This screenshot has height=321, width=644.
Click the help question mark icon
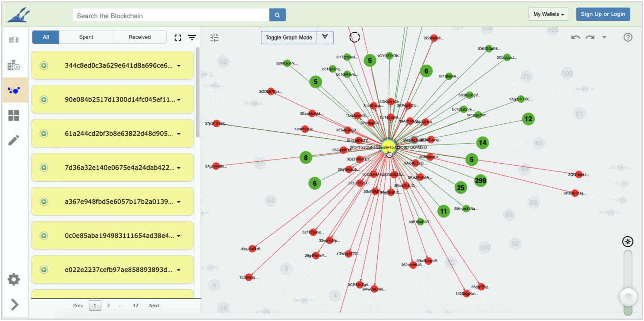[x=628, y=37]
